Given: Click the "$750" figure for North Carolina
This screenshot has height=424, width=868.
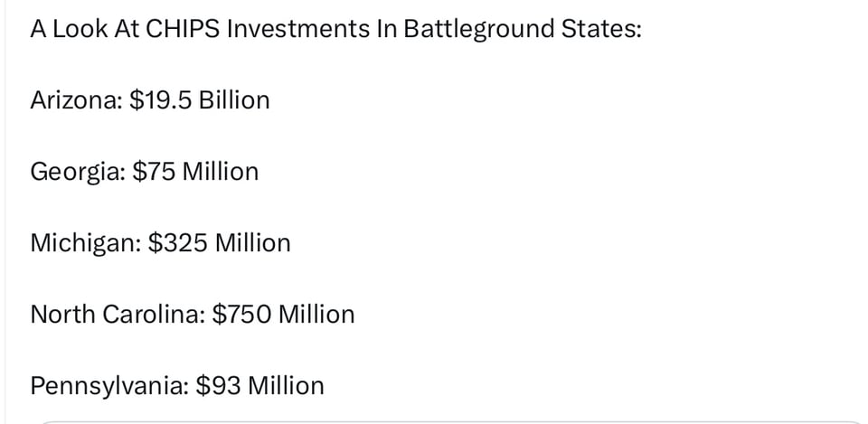Looking at the screenshot, I should pyautogui.click(x=241, y=315).
